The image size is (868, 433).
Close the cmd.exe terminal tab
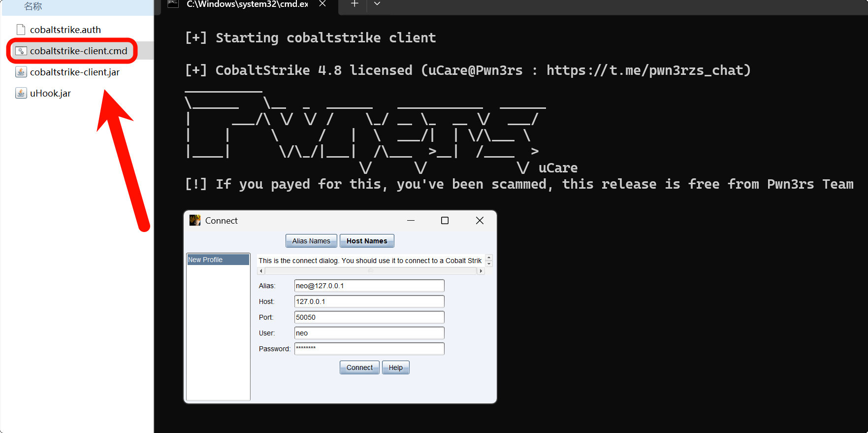(322, 4)
